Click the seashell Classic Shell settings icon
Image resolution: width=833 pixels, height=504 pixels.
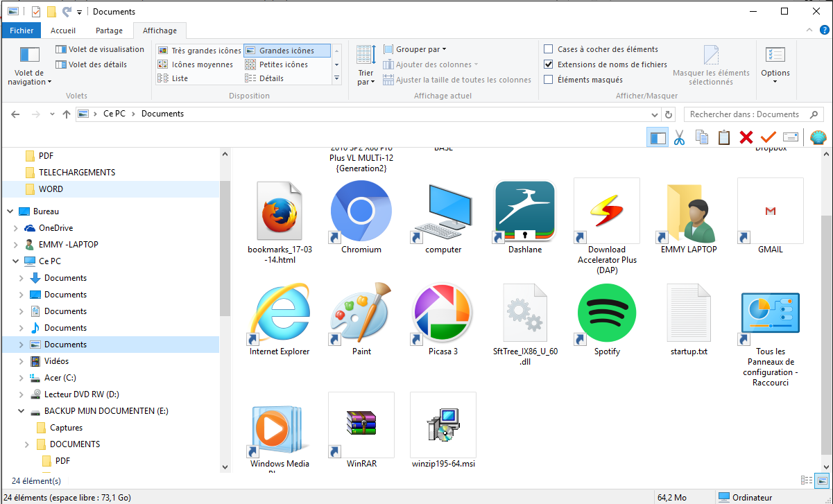(x=818, y=137)
